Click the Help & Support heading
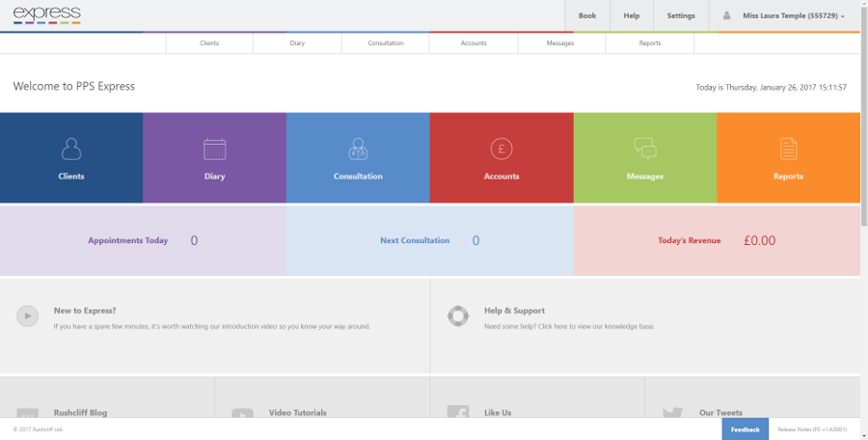Viewport: 868px width, 440px height. (514, 311)
